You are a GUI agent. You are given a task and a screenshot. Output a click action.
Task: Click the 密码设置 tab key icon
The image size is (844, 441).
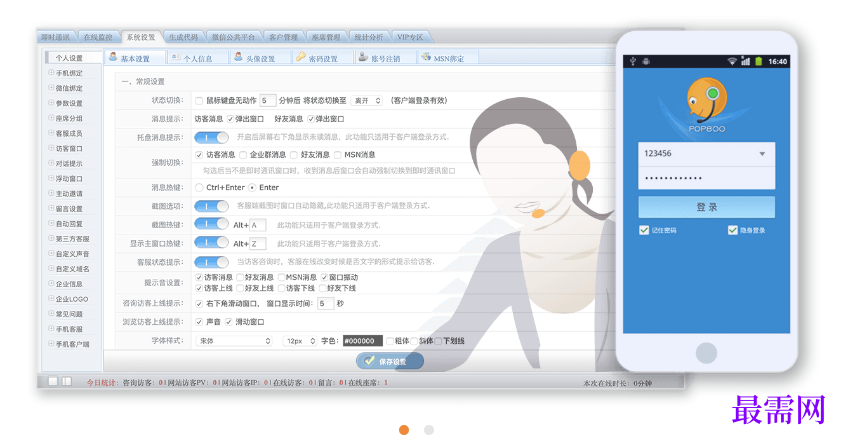(301, 57)
